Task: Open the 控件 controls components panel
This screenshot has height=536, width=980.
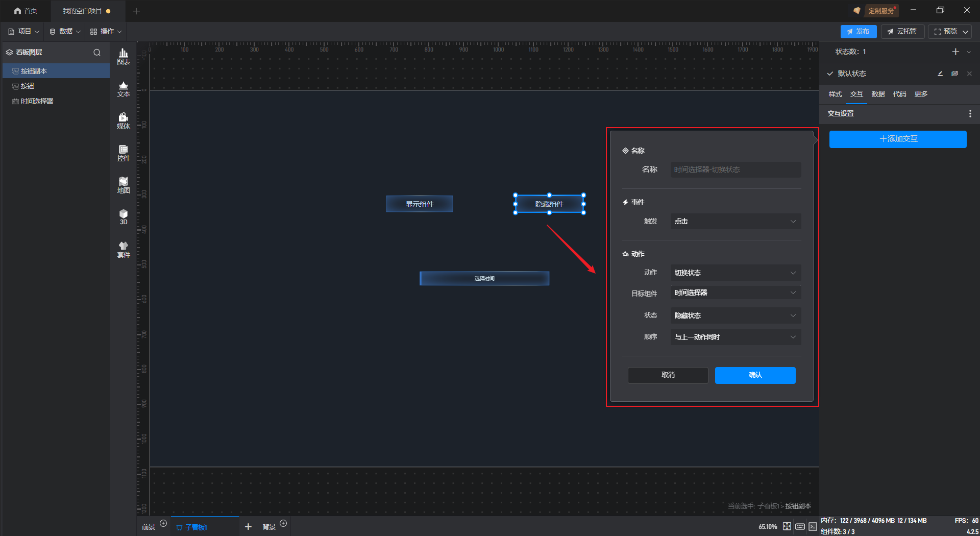Action: (124, 153)
